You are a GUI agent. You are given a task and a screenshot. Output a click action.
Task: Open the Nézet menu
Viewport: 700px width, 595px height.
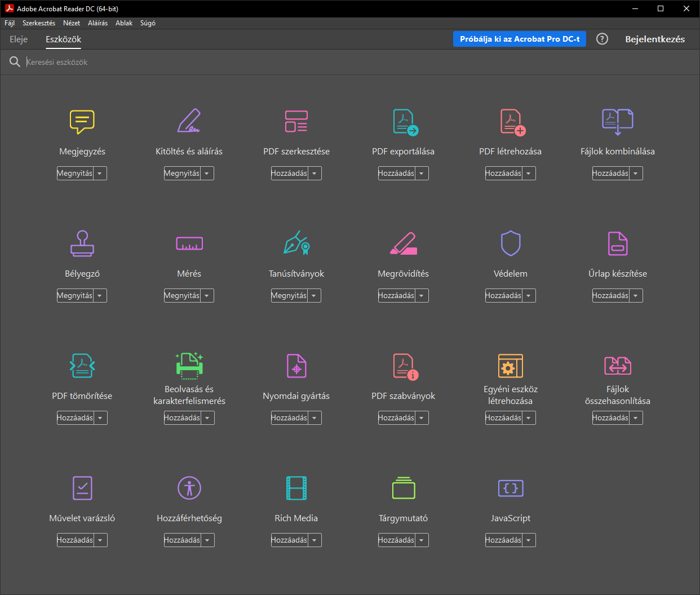(x=72, y=23)
